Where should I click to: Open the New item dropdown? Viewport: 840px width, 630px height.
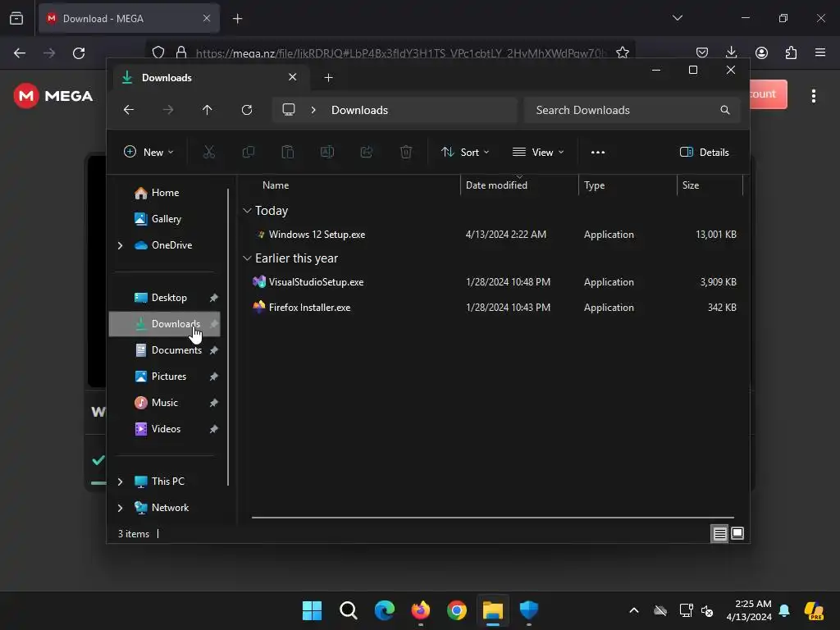(148, 152)
